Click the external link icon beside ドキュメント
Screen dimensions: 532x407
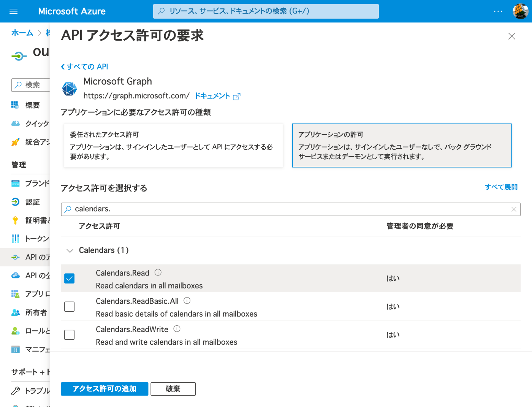[x=236, y=97]
